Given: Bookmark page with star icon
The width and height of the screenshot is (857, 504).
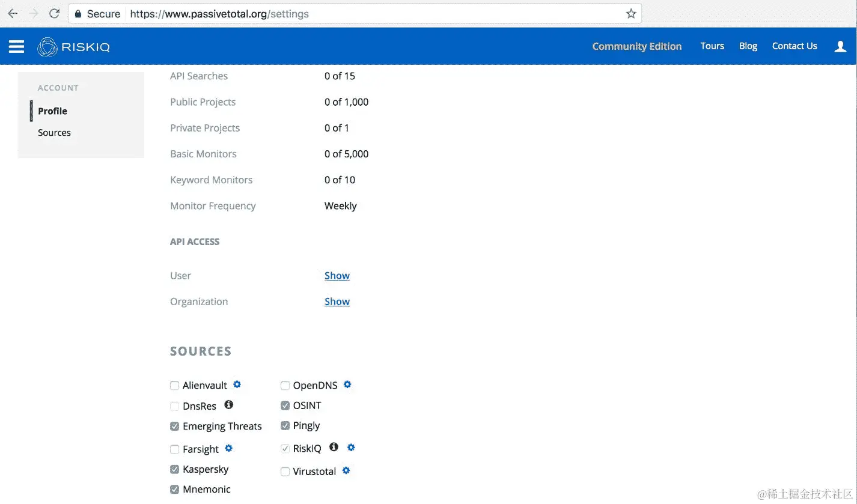Looking at the screenshot, I should 630,13.
